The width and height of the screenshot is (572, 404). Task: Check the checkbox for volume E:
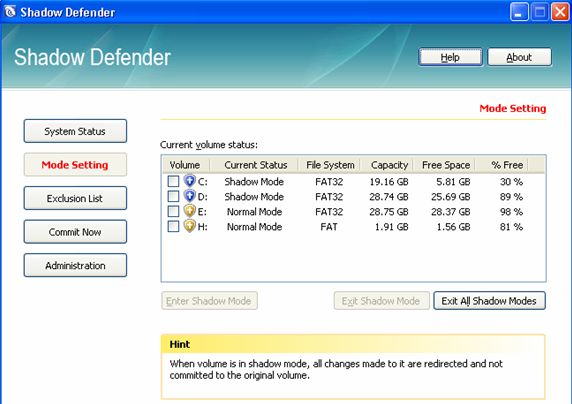coord(173,211)
